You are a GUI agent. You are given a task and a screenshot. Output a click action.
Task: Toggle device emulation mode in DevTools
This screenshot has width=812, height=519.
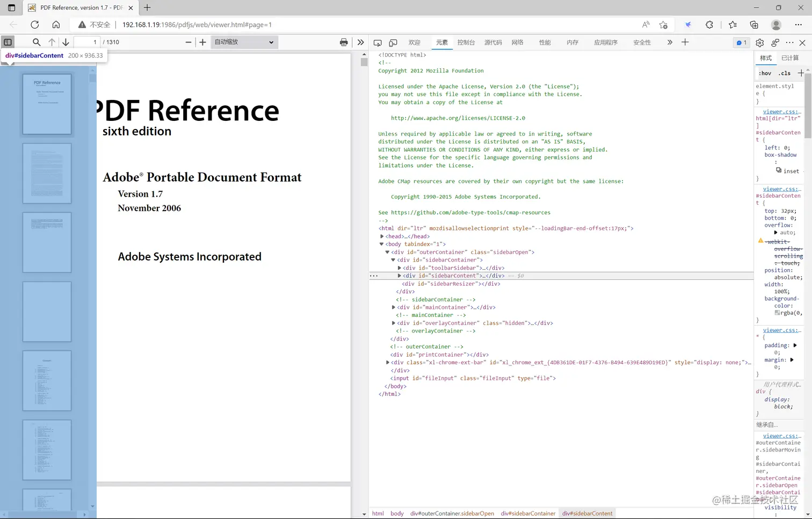click(393, 42)
